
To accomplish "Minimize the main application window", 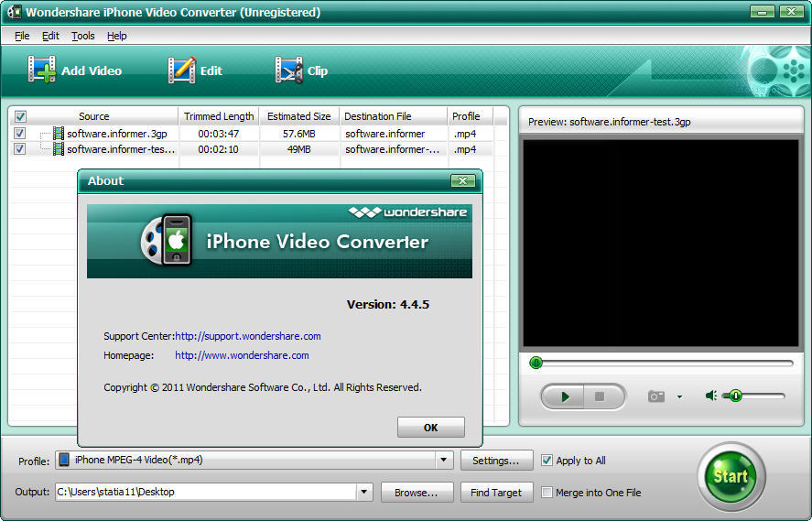I will point(763,11).
